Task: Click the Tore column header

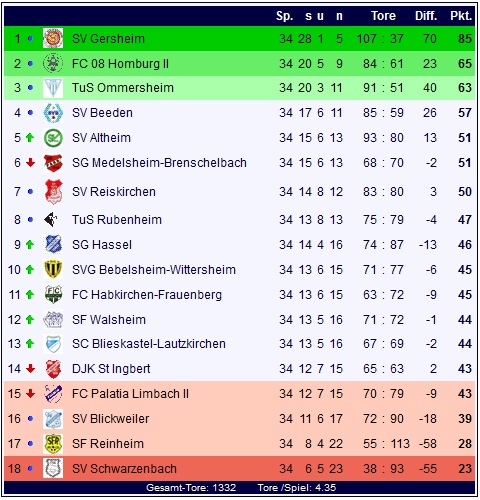Action: tap(383, 16)
